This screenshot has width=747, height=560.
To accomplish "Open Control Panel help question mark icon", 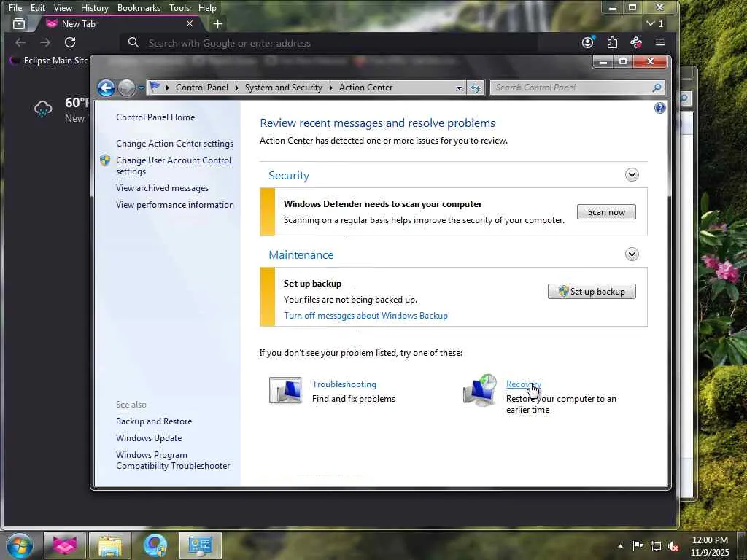I will tap(659, 108).
